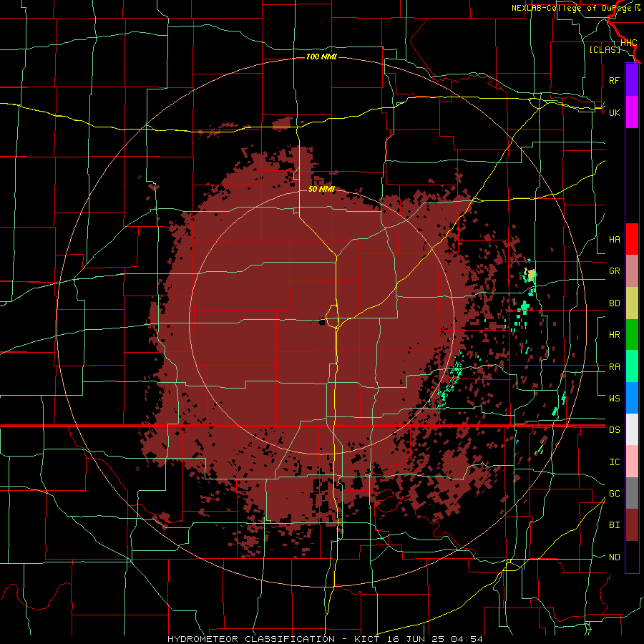Click the radar site center black dot
The image size is (644, 644).
tap(322, 321)
